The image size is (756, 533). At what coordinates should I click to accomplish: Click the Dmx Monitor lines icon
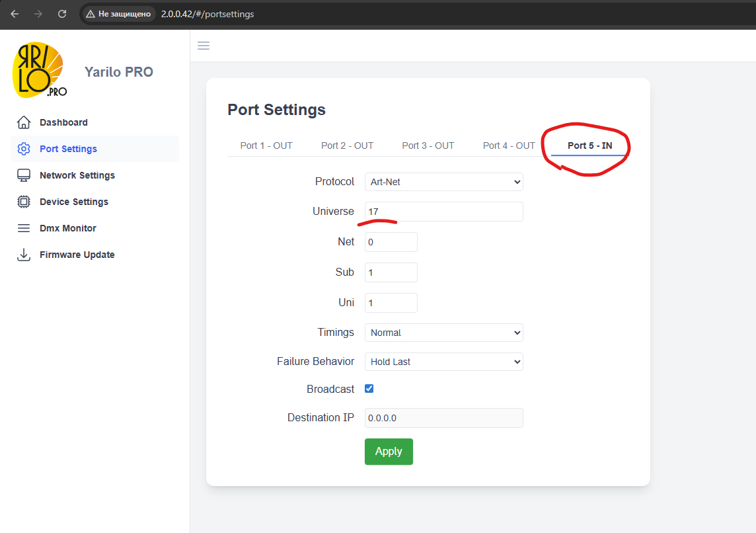[24, 228]
